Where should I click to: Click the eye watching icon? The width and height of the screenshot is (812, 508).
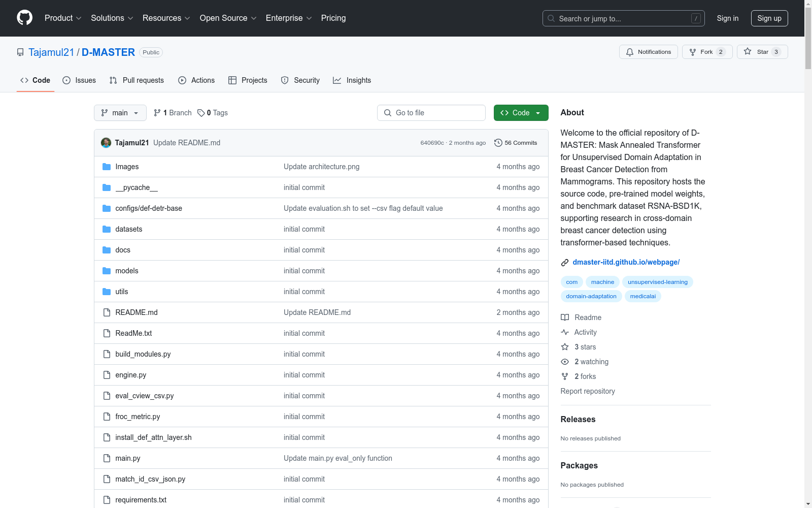(565, 362)
